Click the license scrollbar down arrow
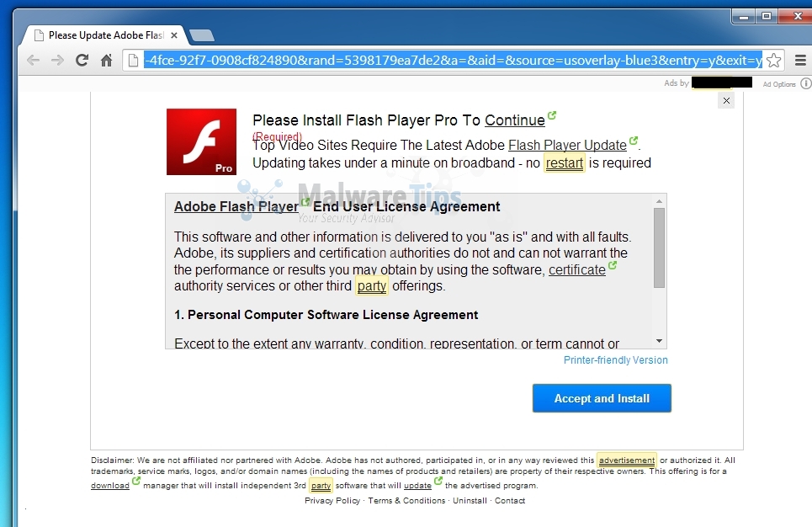 coord(659,341)
